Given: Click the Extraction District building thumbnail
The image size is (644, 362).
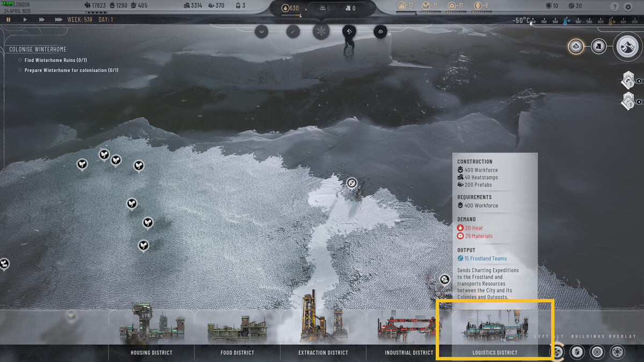Looking at the screenshot, I should 323,317.
